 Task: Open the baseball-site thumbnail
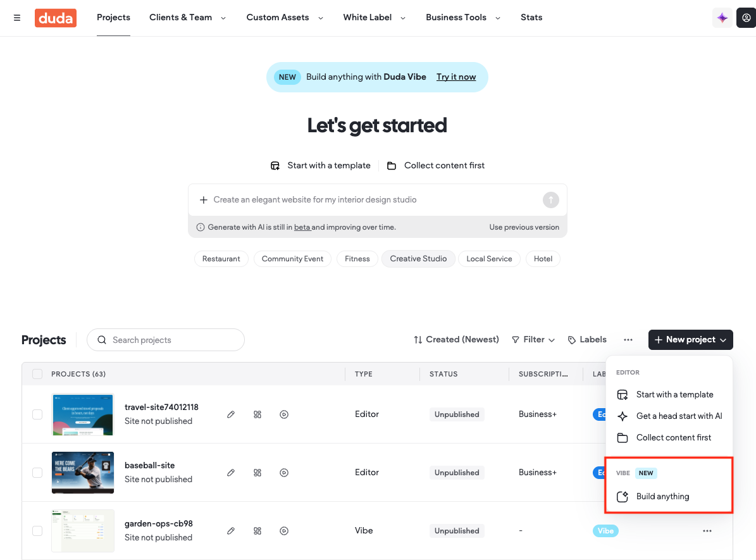point(82,473)
